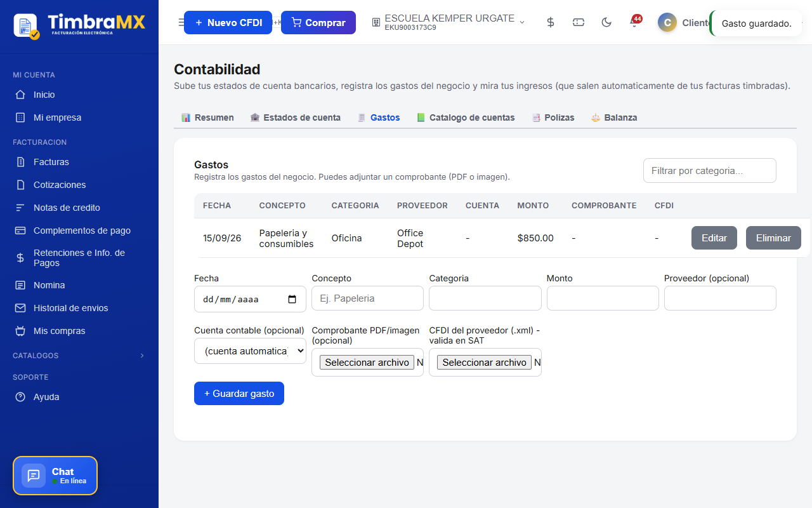Focus the Filtrar por categoria field

(x=710, y=171)
